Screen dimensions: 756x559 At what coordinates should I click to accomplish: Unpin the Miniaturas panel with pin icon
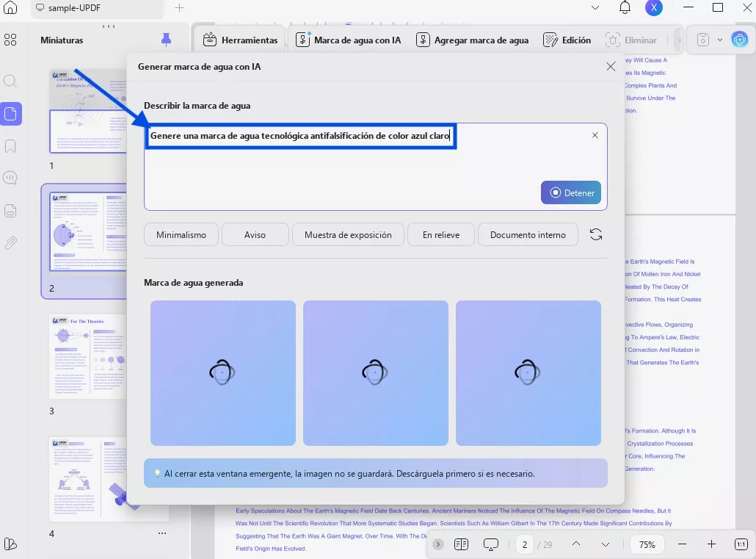tap(166, 40)
